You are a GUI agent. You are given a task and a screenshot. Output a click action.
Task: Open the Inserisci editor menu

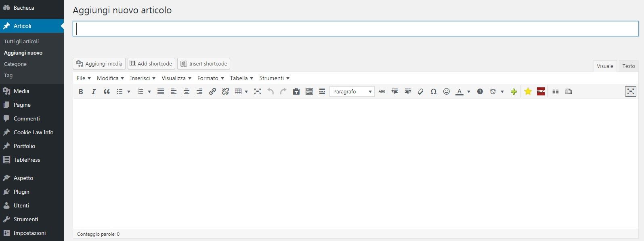[x=143, y=78]
